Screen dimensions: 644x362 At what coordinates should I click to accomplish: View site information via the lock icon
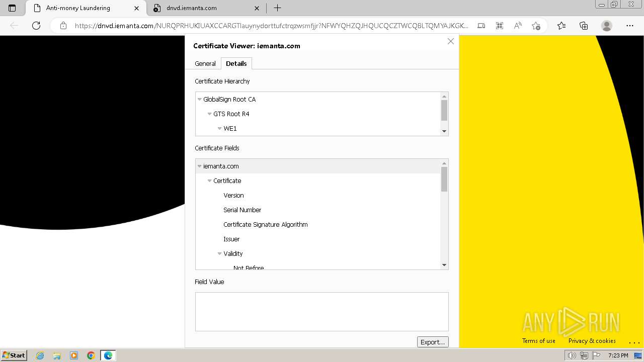point(63,26)
